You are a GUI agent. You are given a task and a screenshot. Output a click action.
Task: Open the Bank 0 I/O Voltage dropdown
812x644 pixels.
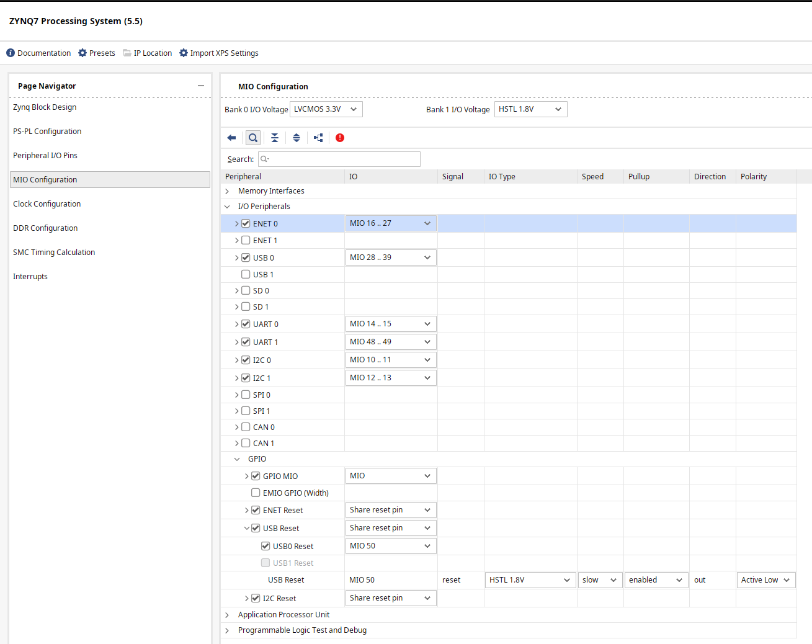pyautogui.click(x=326, y=109)
